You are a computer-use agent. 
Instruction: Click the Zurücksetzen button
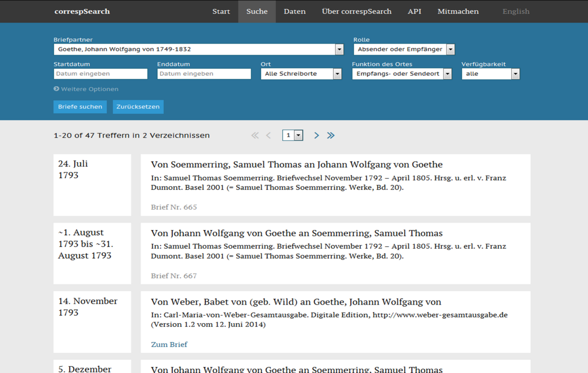pyautogui.click(x=138, y=107)
